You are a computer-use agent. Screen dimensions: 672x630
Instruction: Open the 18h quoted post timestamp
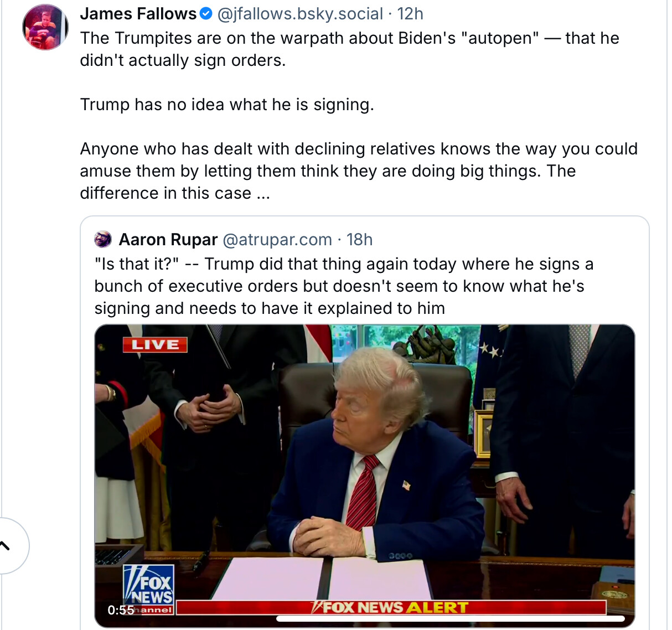(359, 239)
